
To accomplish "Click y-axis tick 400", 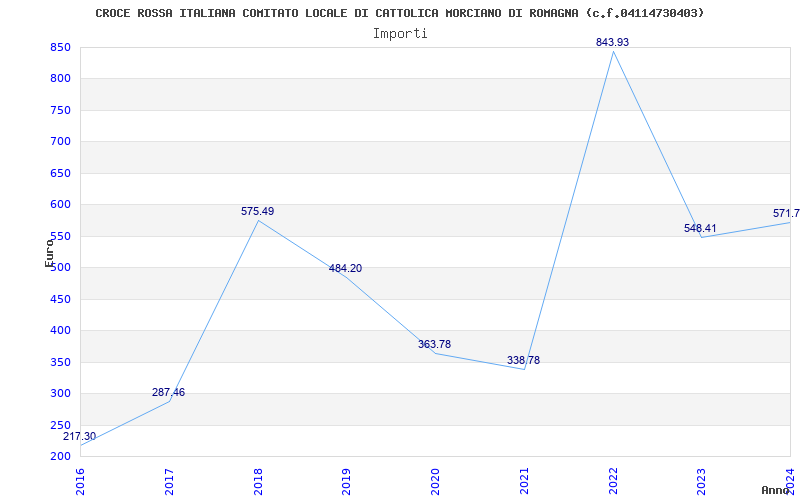I will (60, 331).
